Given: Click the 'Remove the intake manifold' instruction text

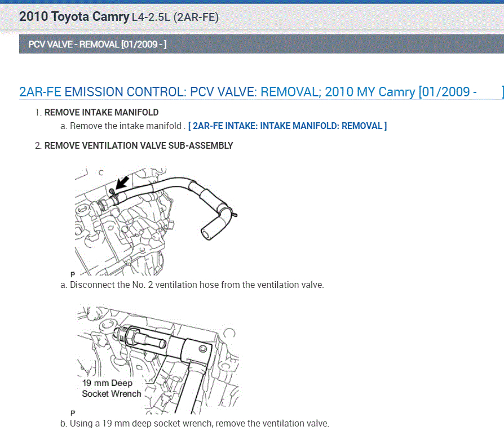Looking at the screenshot, I should [125, 126].
